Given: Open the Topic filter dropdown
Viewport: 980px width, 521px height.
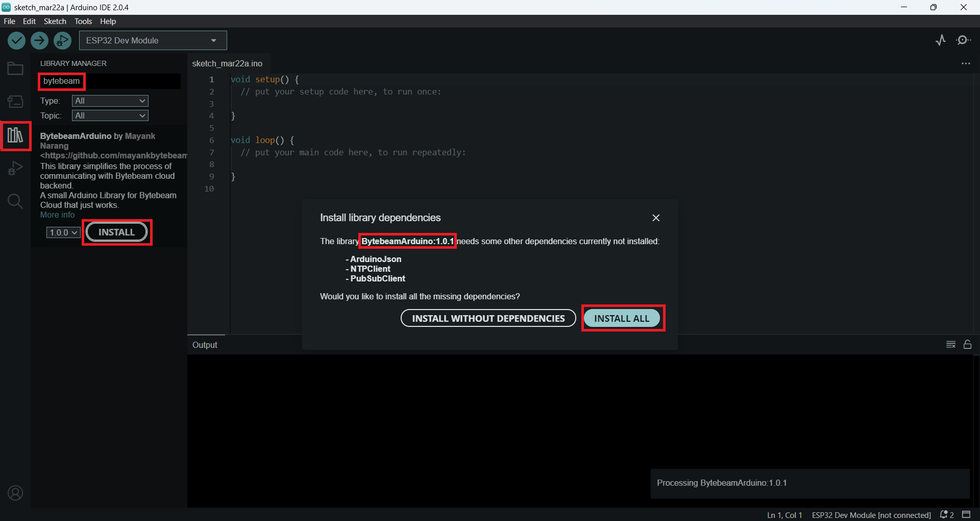Looking at the screenshot, I should (x=110, y=116).
